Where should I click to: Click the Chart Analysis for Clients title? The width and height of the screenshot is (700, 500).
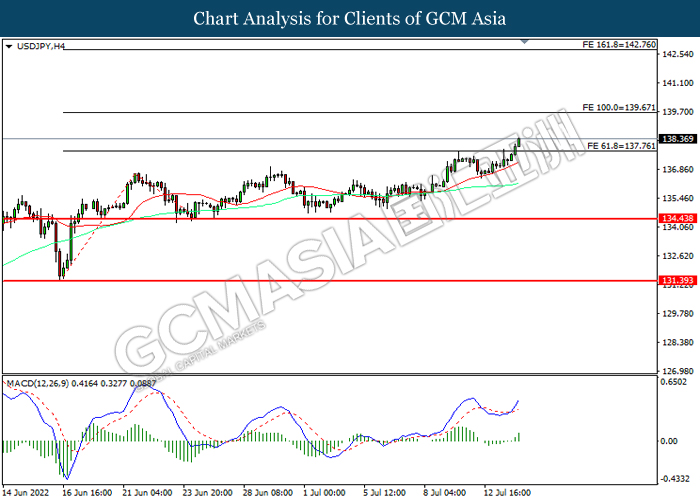[x=350, y=18]
